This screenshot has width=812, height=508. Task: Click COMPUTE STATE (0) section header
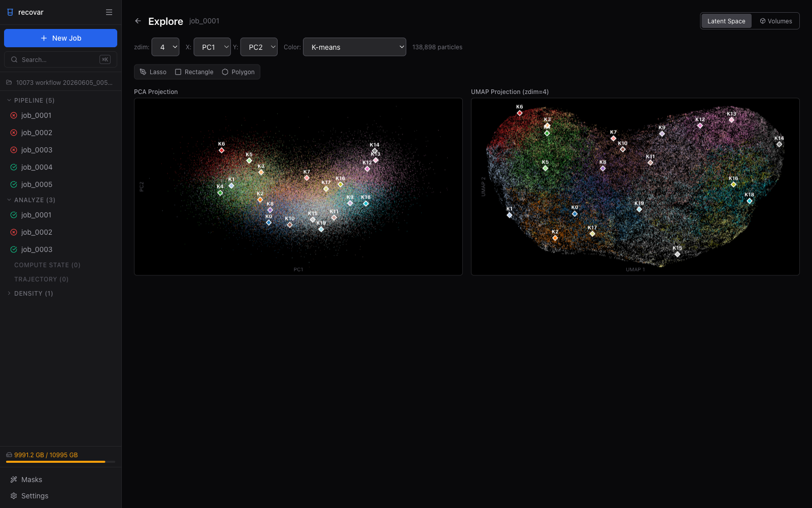47,265
